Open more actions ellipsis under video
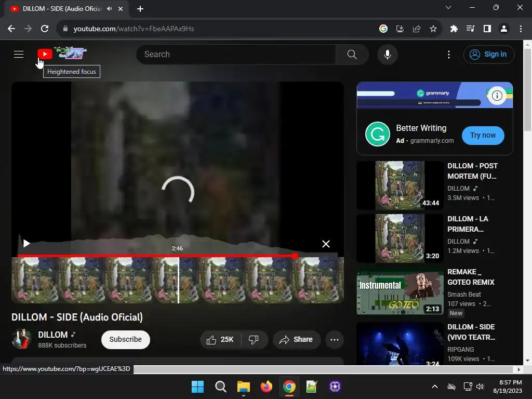Screen dimensions: 532x399 pos(334,340)
